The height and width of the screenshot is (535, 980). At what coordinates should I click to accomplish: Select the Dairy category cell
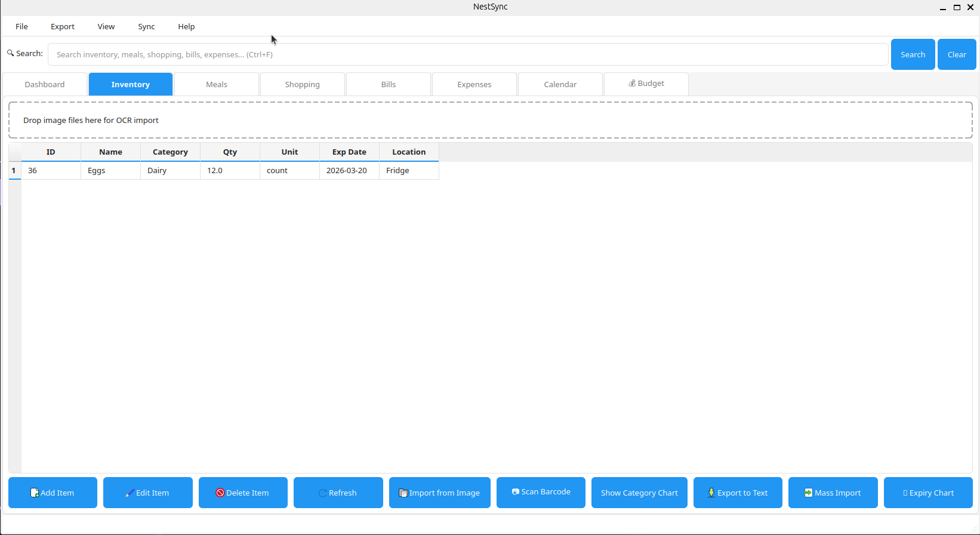click(170, 170)
